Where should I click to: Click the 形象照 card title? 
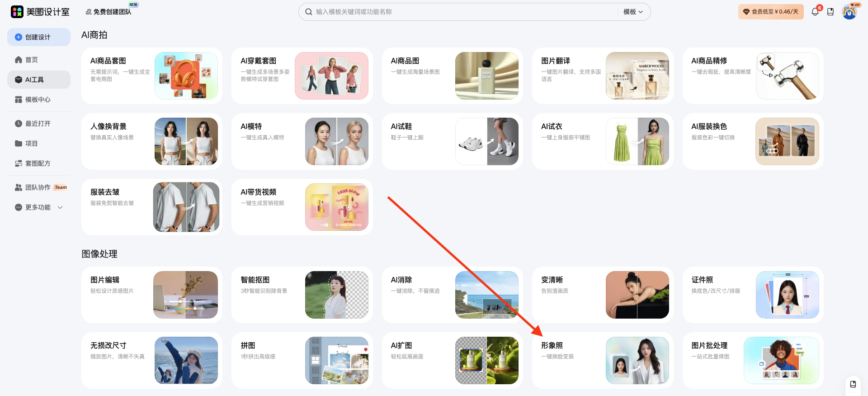pyautogui.click(x=552, y=345)
